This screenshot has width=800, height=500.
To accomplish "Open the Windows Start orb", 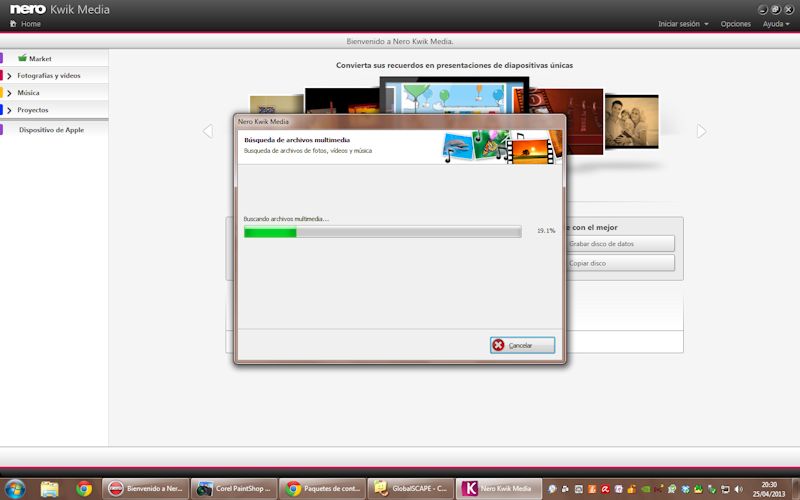I will (14, 489).
